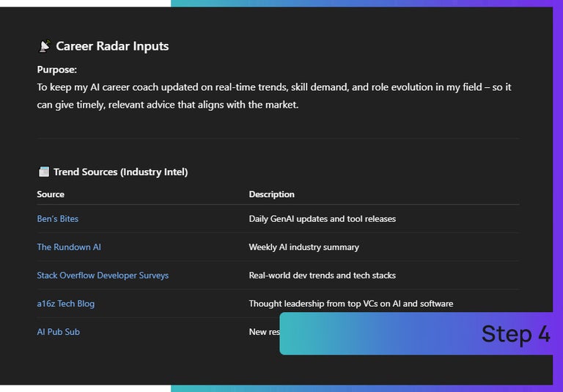The width and height of the screenshot is (563, 392).
Task: Click the Trend Sources (Industry Intel) heading
Action: click(x=120, y=172)
